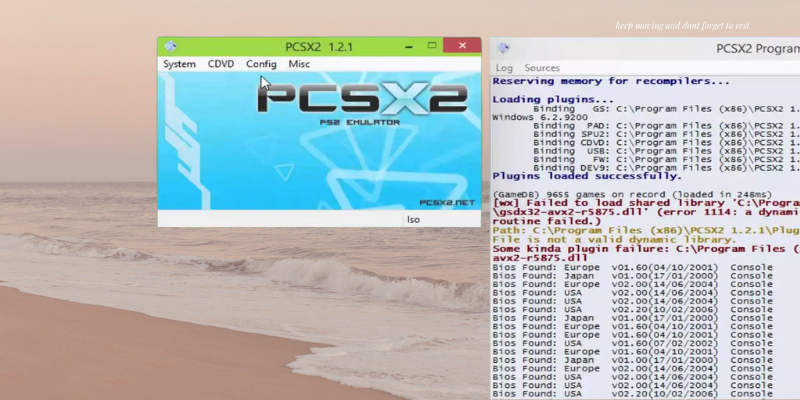Open the Log menu in Program Log window
This screenshot has width=800, height=400.
[504, 68]
